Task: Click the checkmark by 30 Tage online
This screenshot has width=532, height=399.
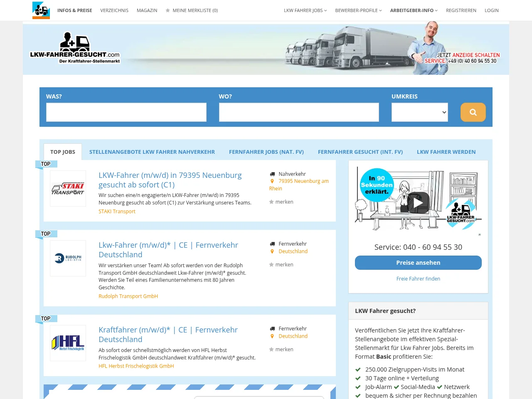Action: (358, 378)
